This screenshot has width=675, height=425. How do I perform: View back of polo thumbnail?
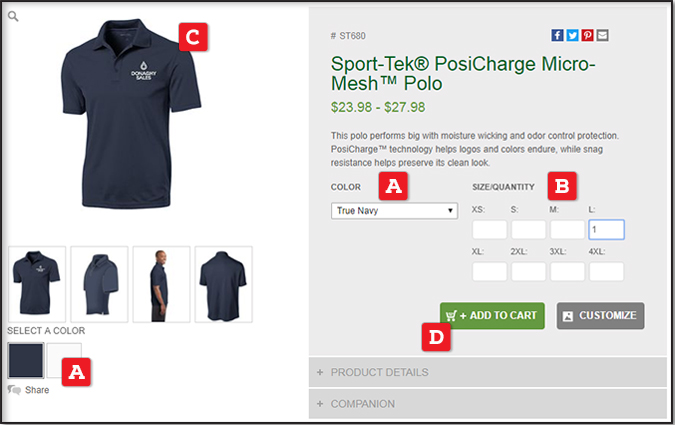(223, 284)
